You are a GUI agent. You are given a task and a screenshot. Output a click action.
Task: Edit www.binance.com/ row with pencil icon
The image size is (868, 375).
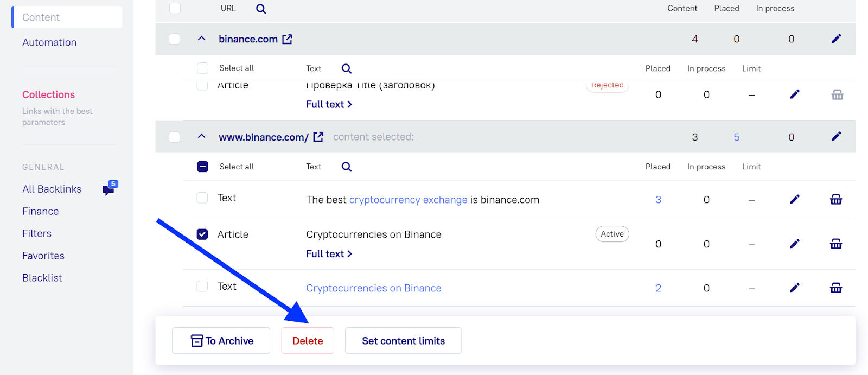pos(836,136)
